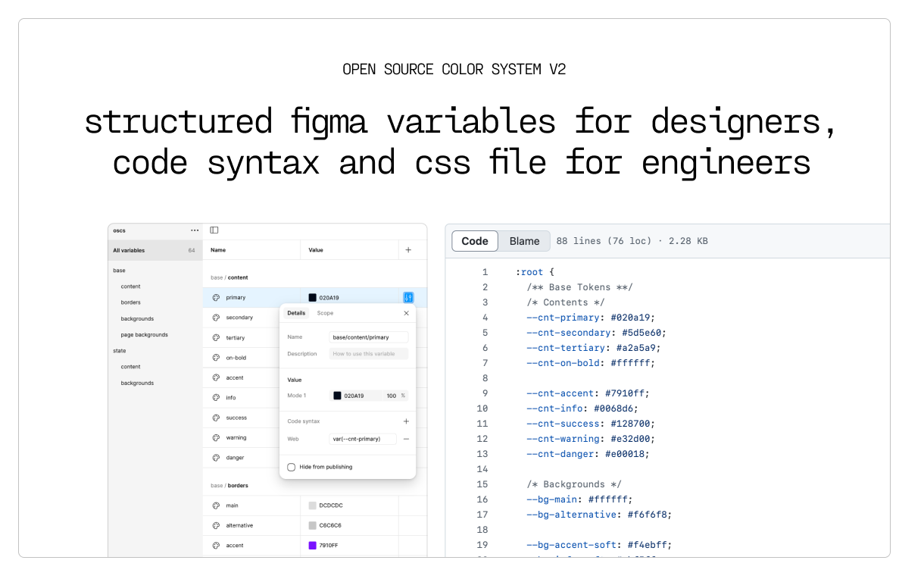Viewport: 924px width, 576px height.
Task: Click the Name column header
Action: pyautogui.click(x=218, y=250)
